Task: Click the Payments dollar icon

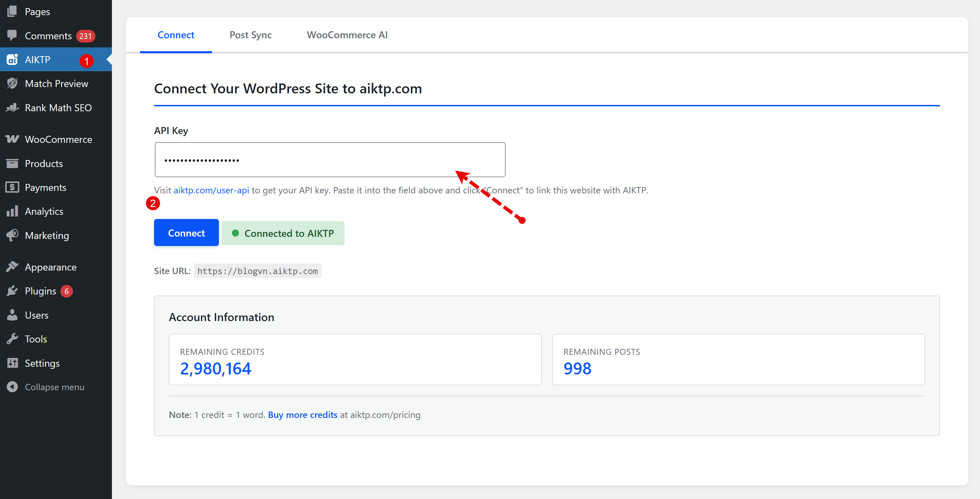Action: click(12, 187)
